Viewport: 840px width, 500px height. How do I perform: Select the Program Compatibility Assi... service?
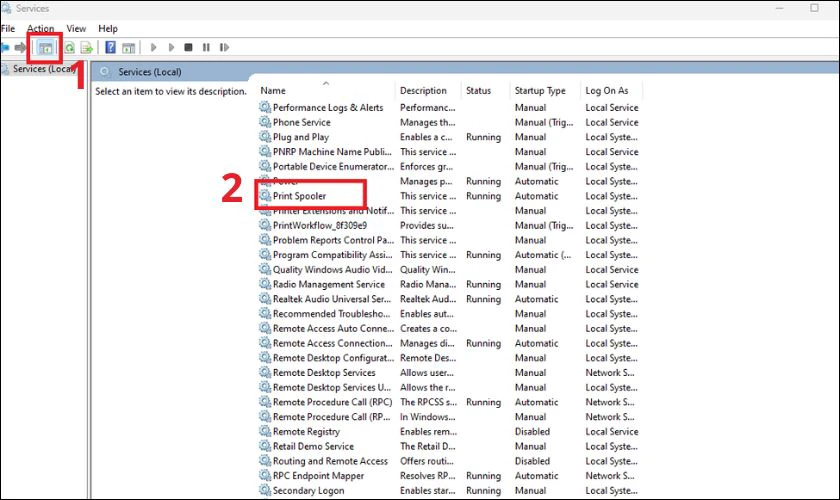click(332, 255)
